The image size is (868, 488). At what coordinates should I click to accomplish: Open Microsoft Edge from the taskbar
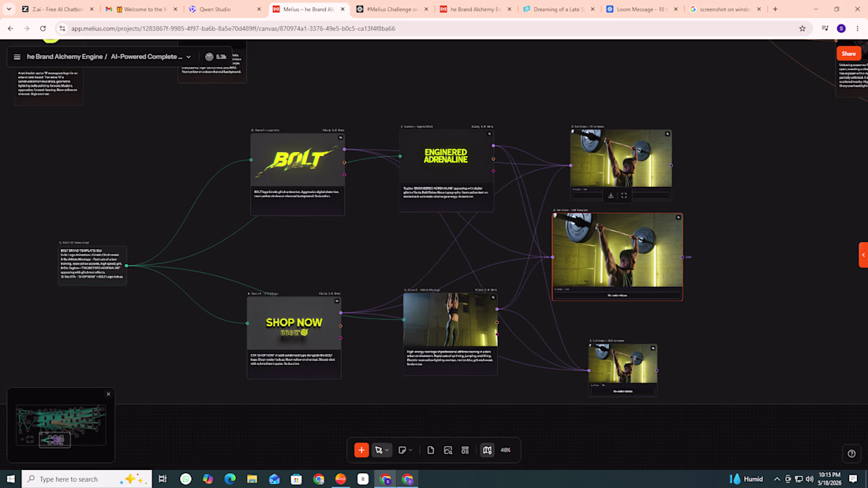click(x=230, y=479)
